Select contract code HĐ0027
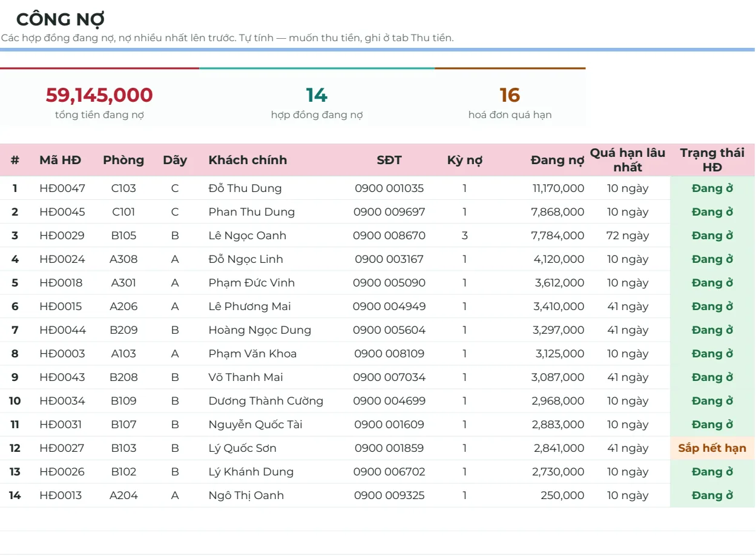The image size is (756, 556). coord(62,448)
